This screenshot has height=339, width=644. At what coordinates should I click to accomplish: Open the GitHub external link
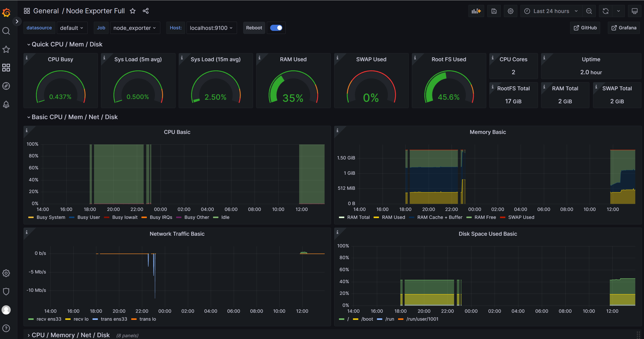585,28
